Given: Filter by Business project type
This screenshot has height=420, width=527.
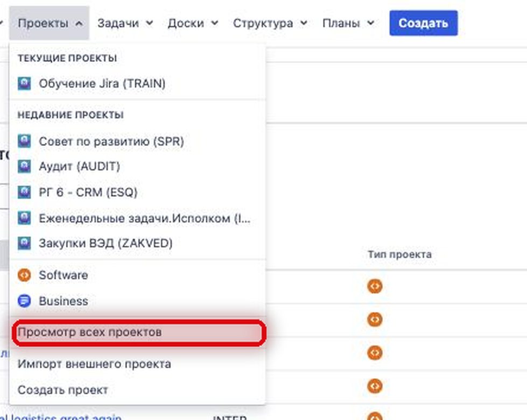Looking at the screenshot, I should pos(137,301).
